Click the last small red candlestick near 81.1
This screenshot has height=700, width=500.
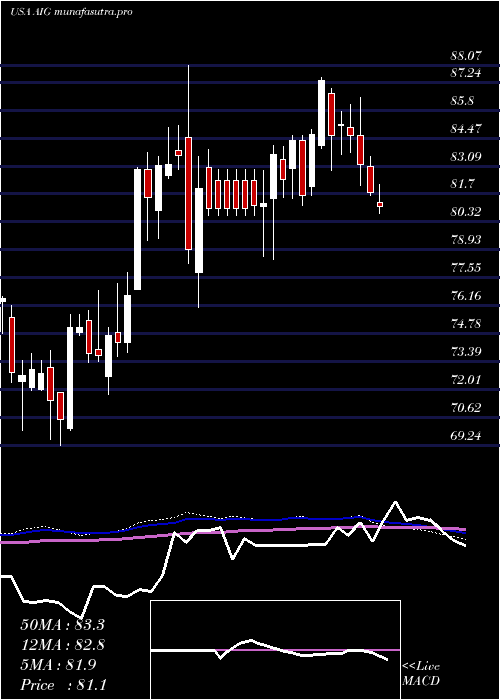click(380, 204)
